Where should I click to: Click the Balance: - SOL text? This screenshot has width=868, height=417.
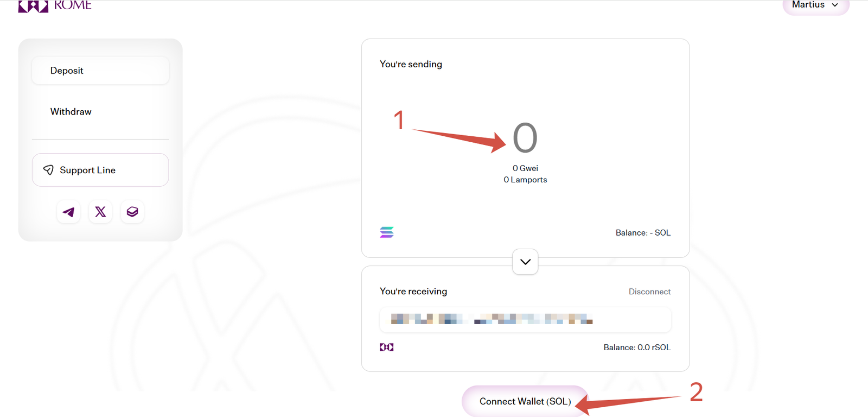643,232
